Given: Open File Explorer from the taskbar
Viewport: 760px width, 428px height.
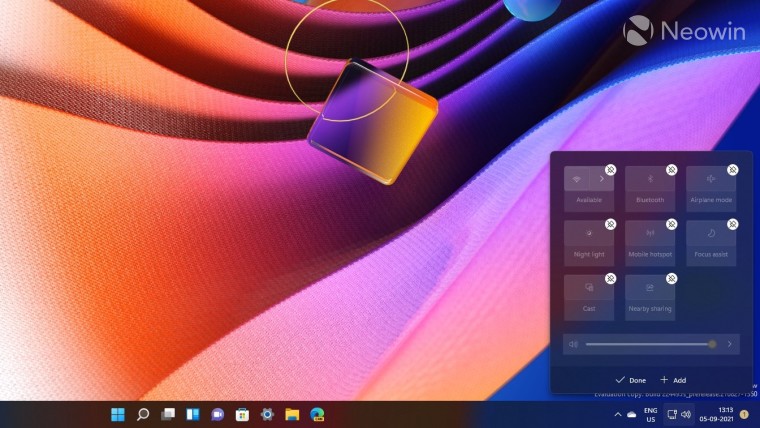Looking at the screenshot, I should [292, 414].
